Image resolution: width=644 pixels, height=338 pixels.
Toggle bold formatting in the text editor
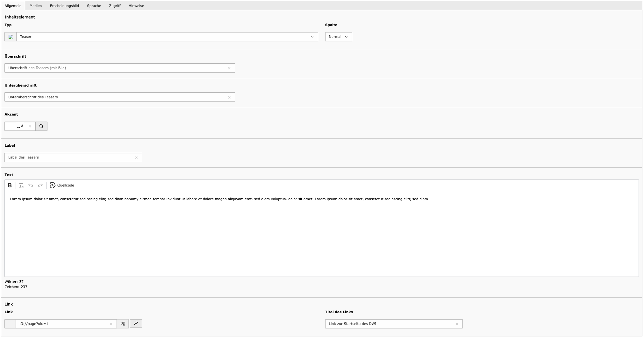point(10,186)
